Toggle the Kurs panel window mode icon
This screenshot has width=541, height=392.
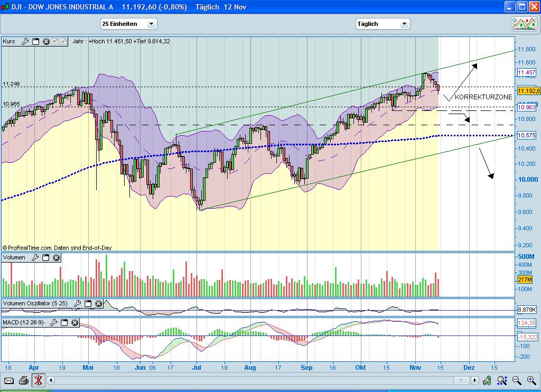pos(35,41)
